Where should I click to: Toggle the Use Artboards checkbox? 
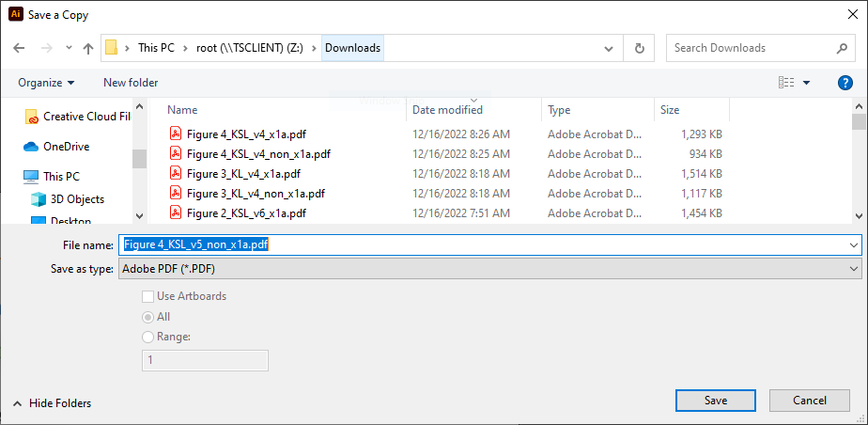pos(147,296)
